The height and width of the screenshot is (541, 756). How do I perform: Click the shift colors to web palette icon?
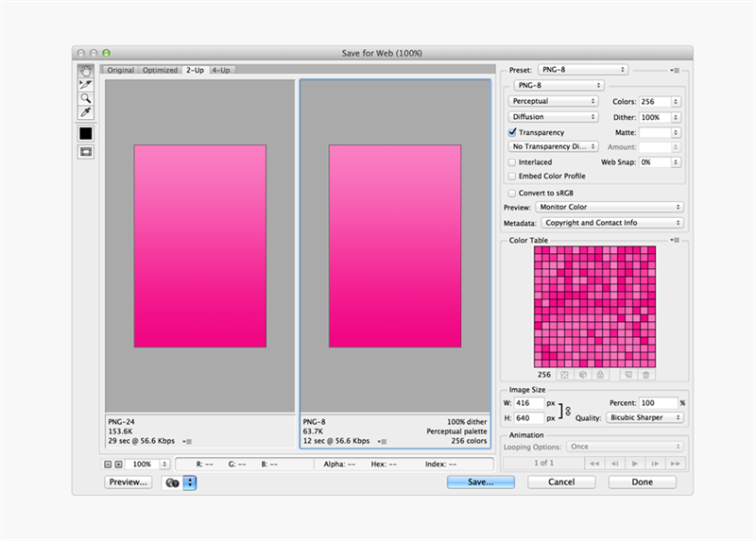coord(582,374)
